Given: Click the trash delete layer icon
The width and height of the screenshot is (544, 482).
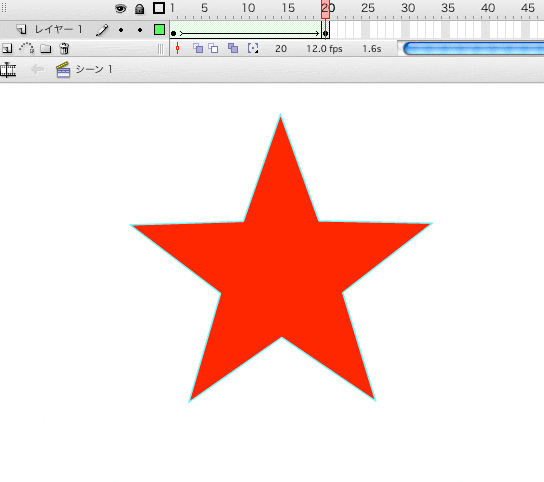Looking at the screenshot, I should click(64, 48).
